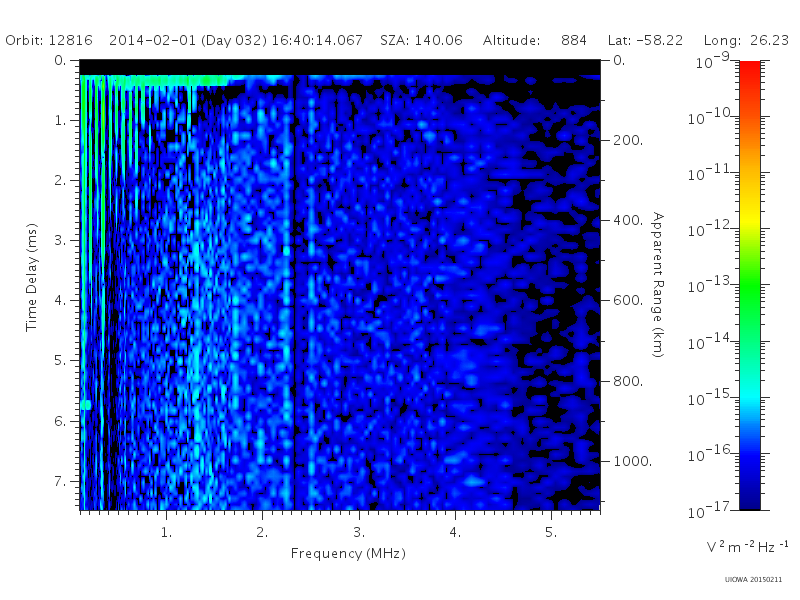Click the Long: 26.23 text
This screenshot has width=800, height=600.
746,40
